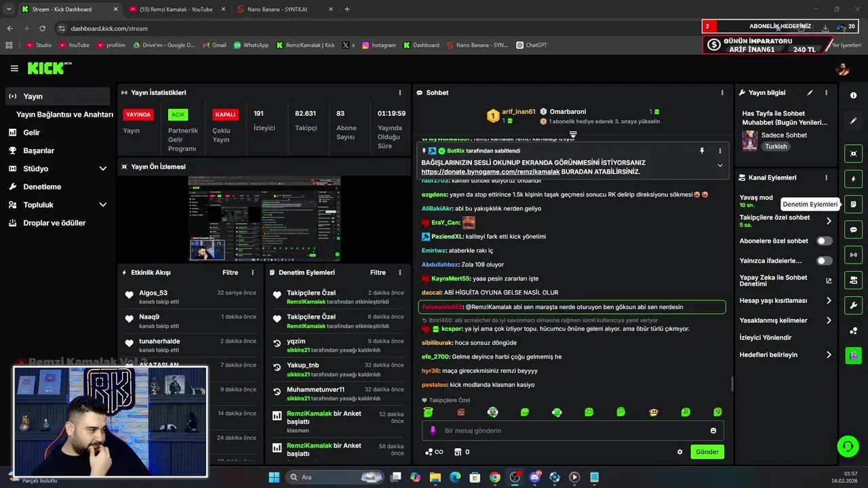Open Sohbet panel three-dot options

[722, 93]
